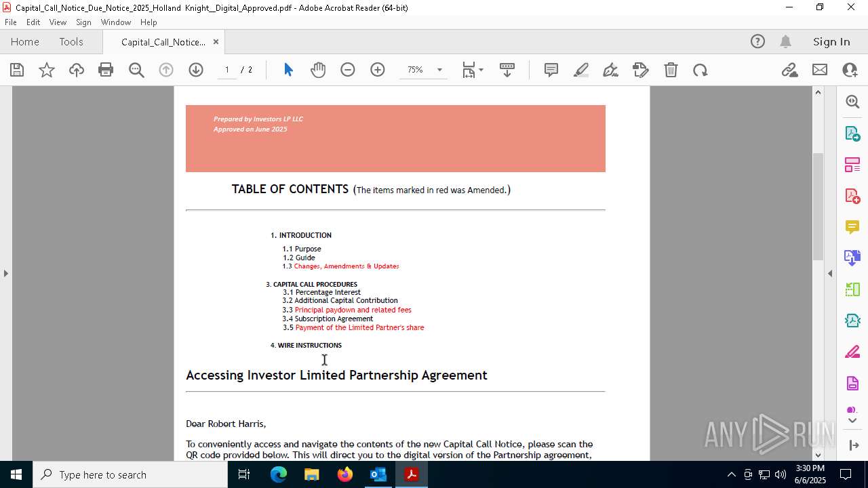Open the Comment tool in right pane

click(852, 227)
